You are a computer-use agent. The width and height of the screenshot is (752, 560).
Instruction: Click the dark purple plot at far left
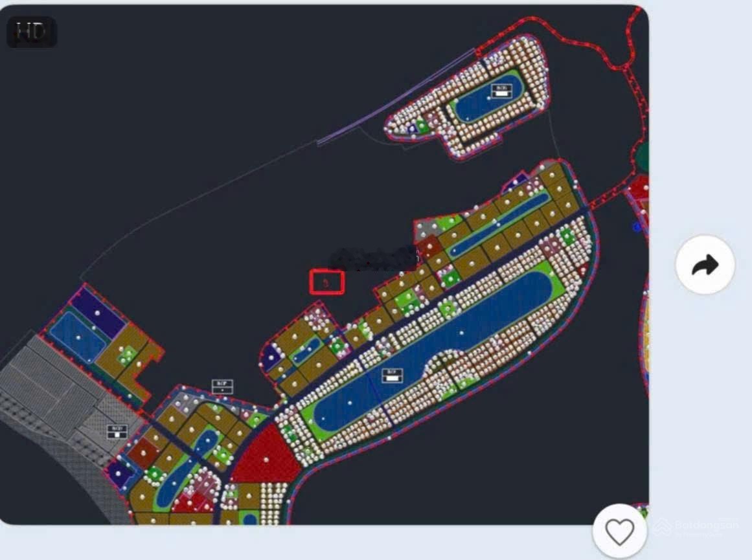tap(98, 311)
